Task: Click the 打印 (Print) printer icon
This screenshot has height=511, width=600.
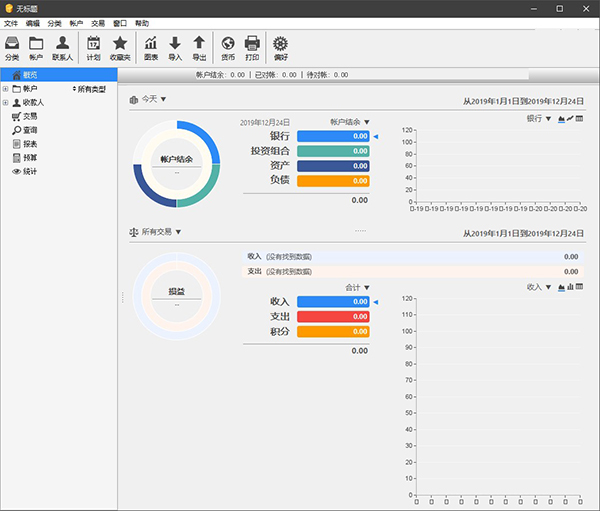Action: pyautogui.click(x=252, y=47)
